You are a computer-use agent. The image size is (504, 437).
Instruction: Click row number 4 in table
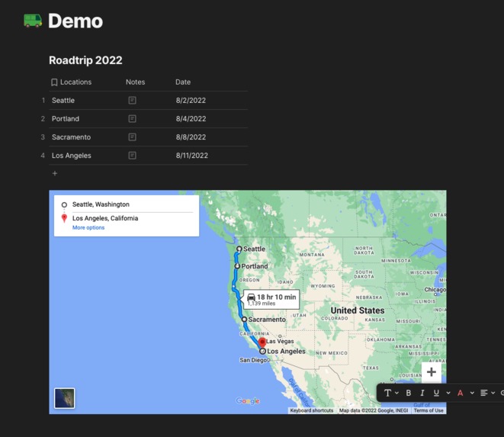(43, 156)
